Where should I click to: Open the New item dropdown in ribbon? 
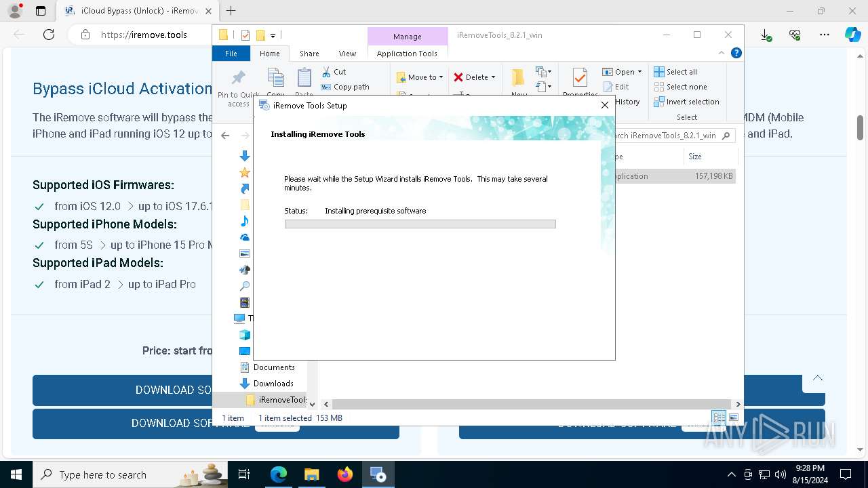coord(542,72)
